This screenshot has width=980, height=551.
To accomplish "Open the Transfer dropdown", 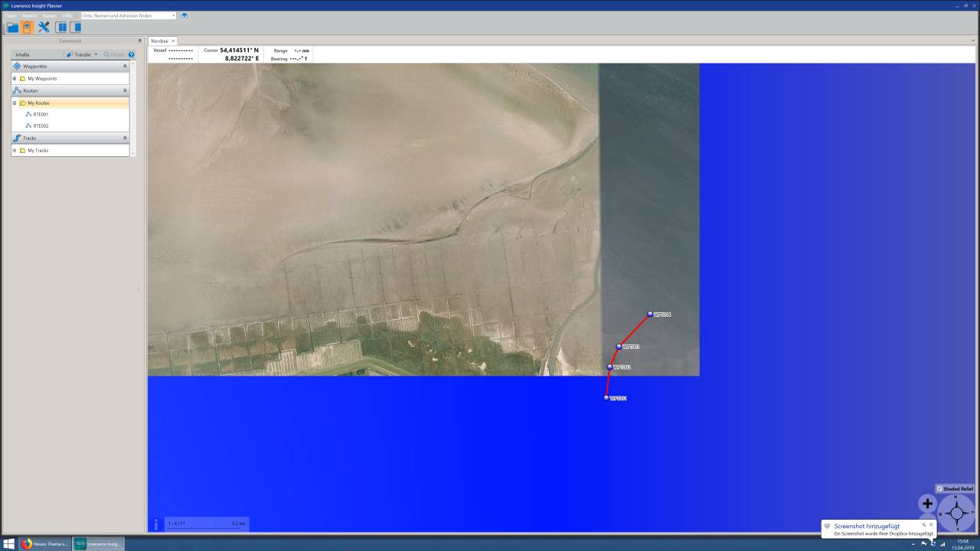I will [82, 54].
